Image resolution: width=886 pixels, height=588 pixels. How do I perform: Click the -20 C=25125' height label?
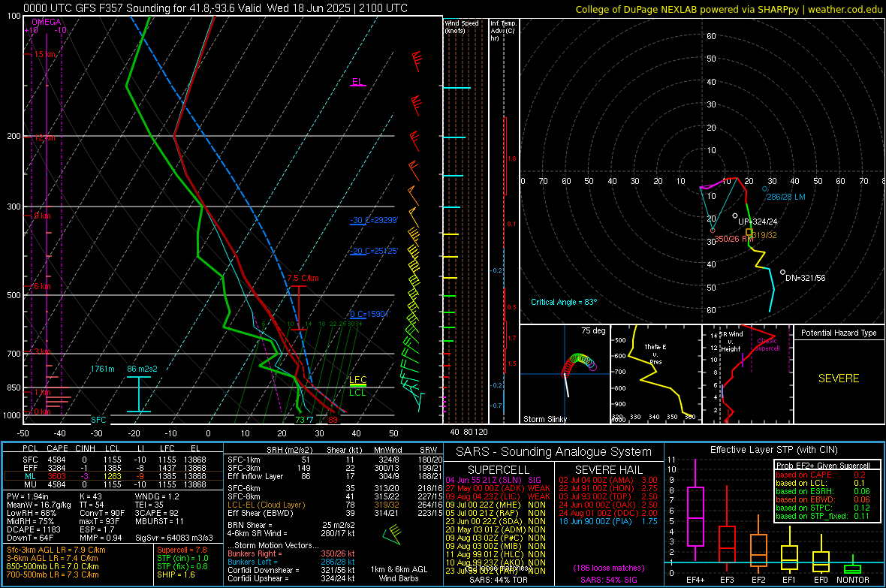[x=373, y=251]
